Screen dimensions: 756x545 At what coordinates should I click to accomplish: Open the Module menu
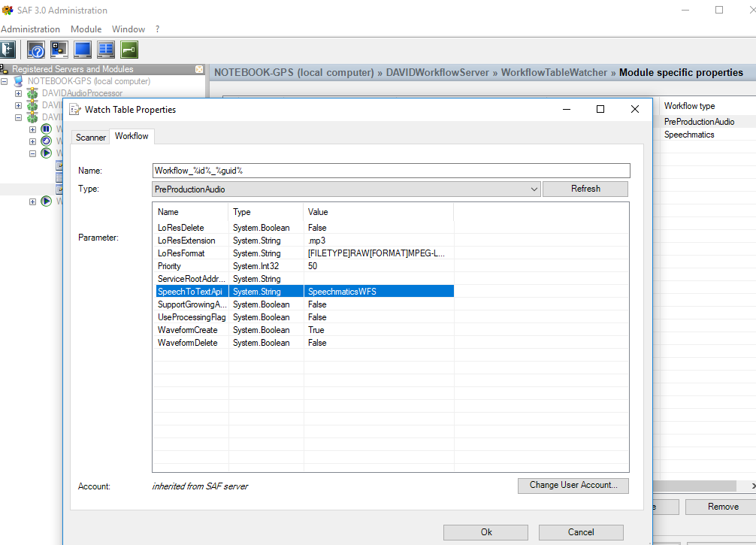[x=86, y=29]
